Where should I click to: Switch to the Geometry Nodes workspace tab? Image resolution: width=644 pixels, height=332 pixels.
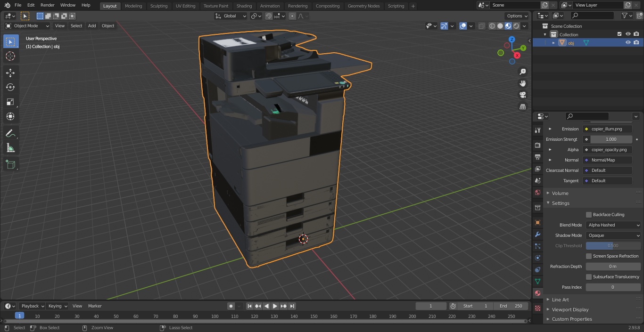[363, 6]
